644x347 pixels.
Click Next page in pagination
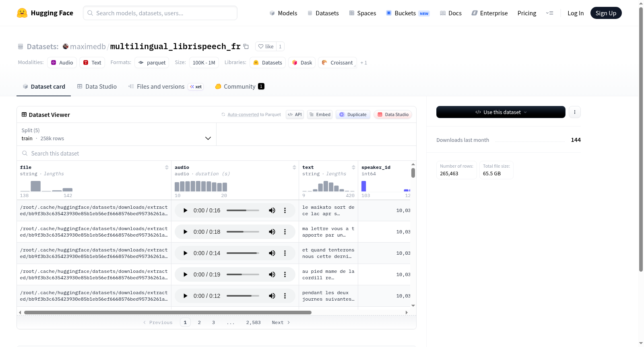(281, 322)
